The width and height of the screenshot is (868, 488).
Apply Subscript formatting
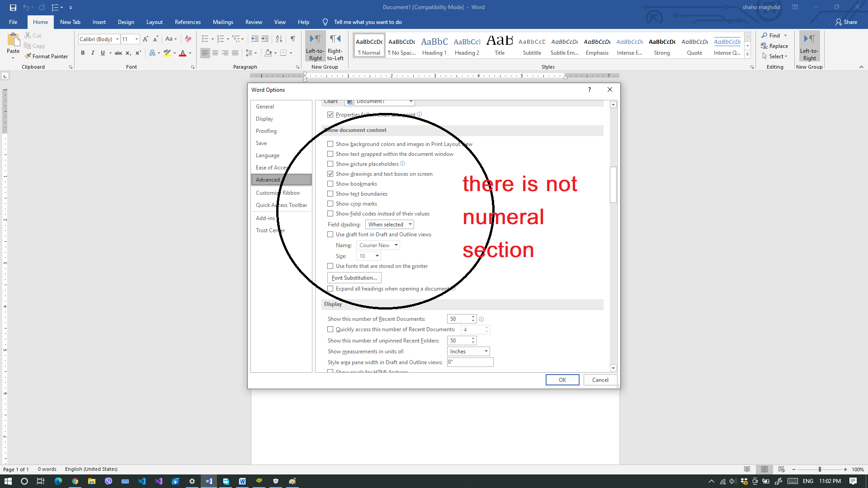(128, 53)
